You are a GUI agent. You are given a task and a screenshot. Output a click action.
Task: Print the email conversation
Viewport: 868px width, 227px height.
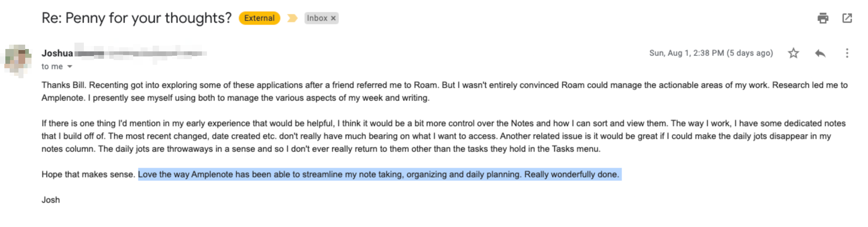(x=823, y=18)
